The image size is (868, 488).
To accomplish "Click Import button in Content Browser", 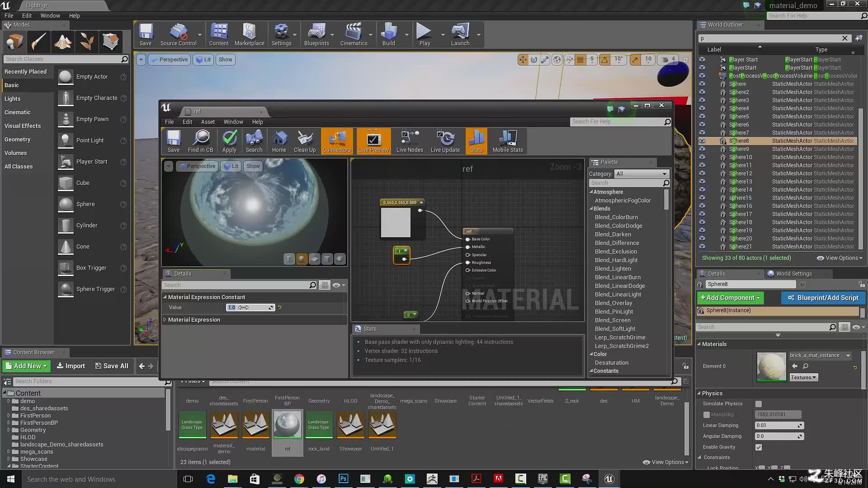I will (x=71, y=366).
